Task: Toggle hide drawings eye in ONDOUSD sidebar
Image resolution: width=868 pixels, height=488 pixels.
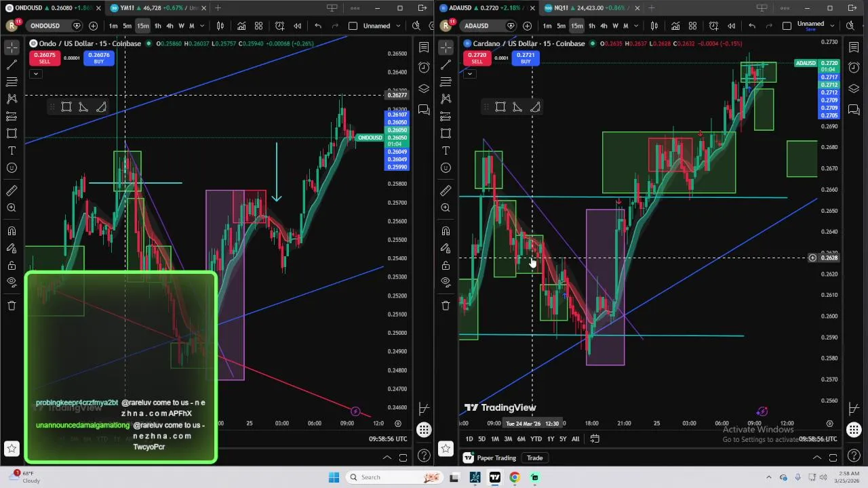Action: coord(12,282)
